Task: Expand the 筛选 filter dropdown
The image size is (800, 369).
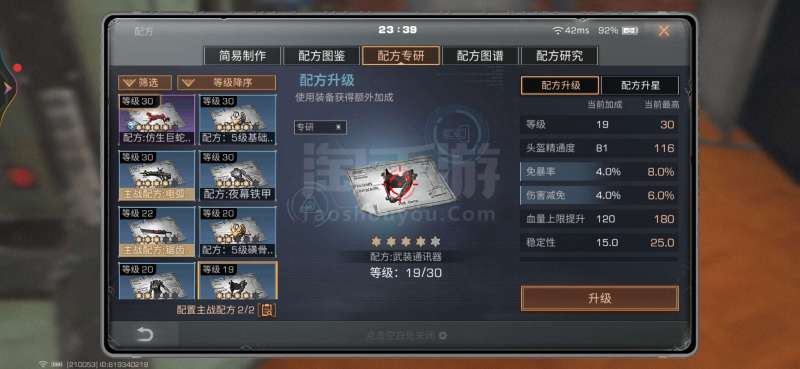Action: [x=145, y=83]
